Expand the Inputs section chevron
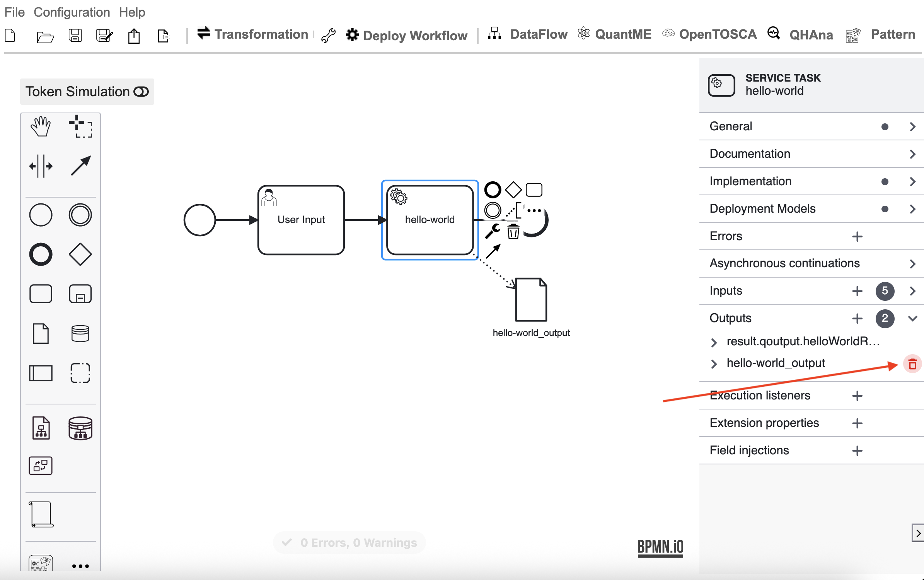The height and width of the screenshot is (580, 924). tap(912, 291)
